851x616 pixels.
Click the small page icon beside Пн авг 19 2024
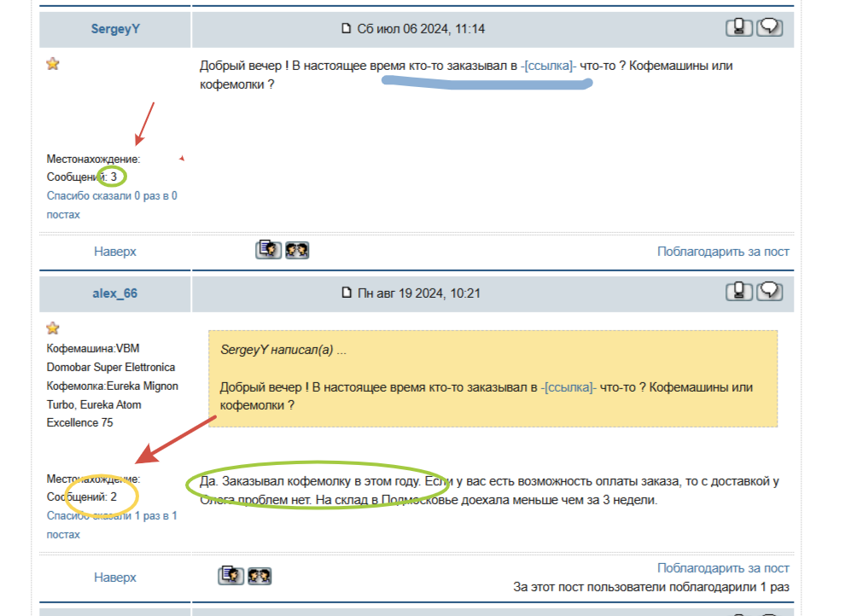(x=347, y=293)
